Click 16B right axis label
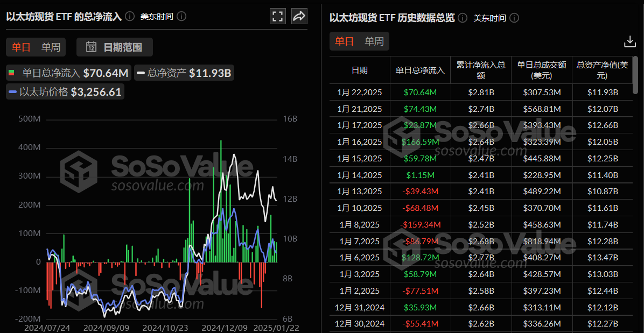The width and height of the screenshot is (644, 333). tap(290, 119)
